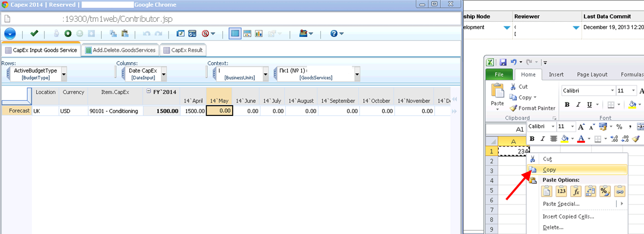Screen dimensions: 644x234
Task: Select the chart-only view icon
Action: pyautogui.click(x=258, y=34)
